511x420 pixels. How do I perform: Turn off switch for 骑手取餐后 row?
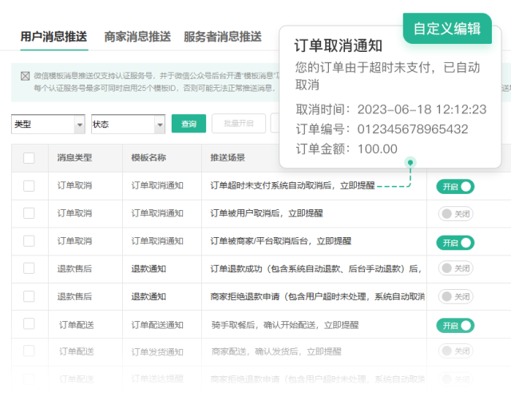click(x=455, y=326)
